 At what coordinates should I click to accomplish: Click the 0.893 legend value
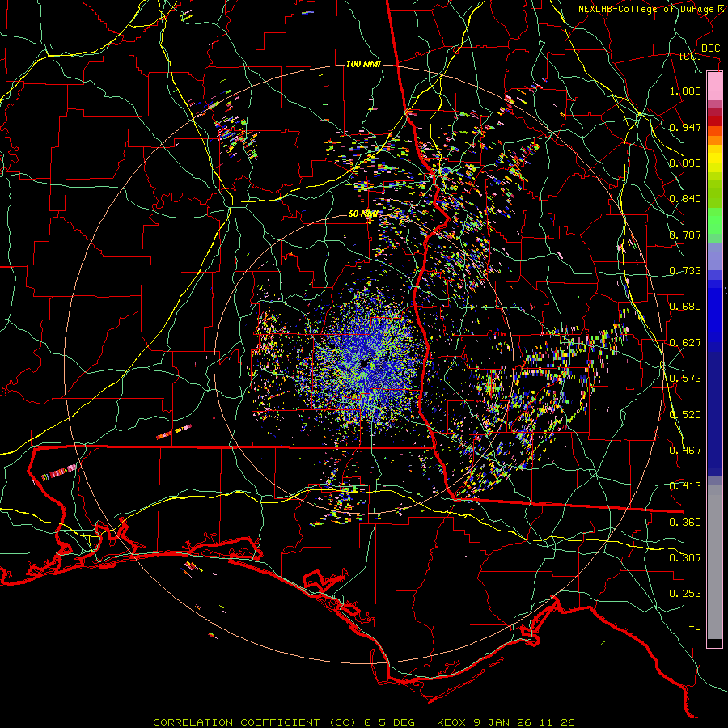pos(685,163)
